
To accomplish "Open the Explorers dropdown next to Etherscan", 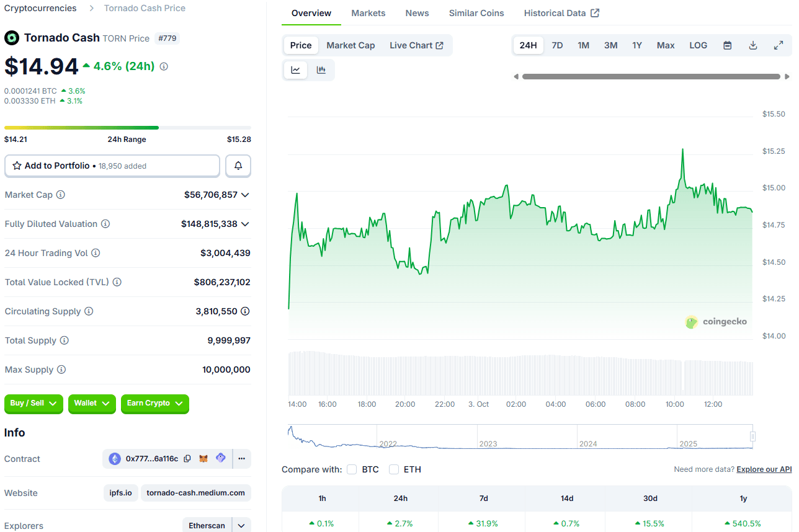I will [x=241, y=525].
